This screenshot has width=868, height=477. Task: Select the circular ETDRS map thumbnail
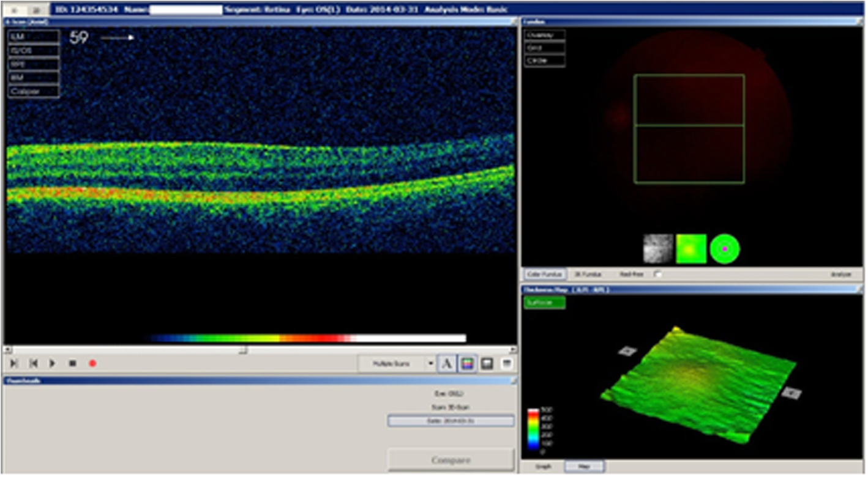point(725,249)
